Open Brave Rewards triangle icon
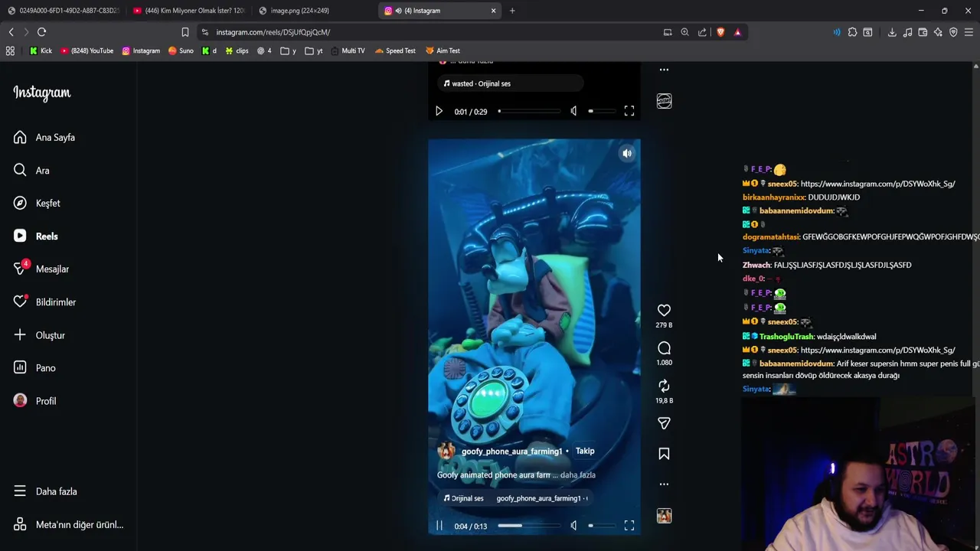Image resolution: width=980 pixels, height=551 pixels. 737,32
